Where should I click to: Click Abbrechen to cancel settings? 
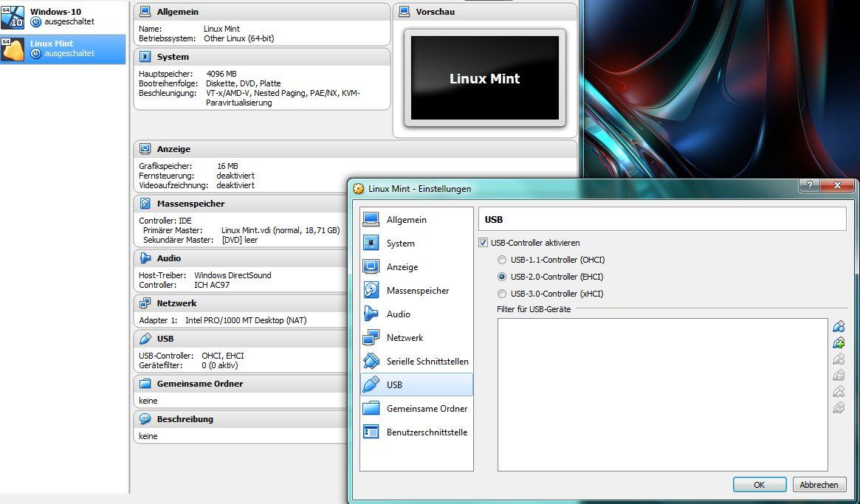click(819, 484)
